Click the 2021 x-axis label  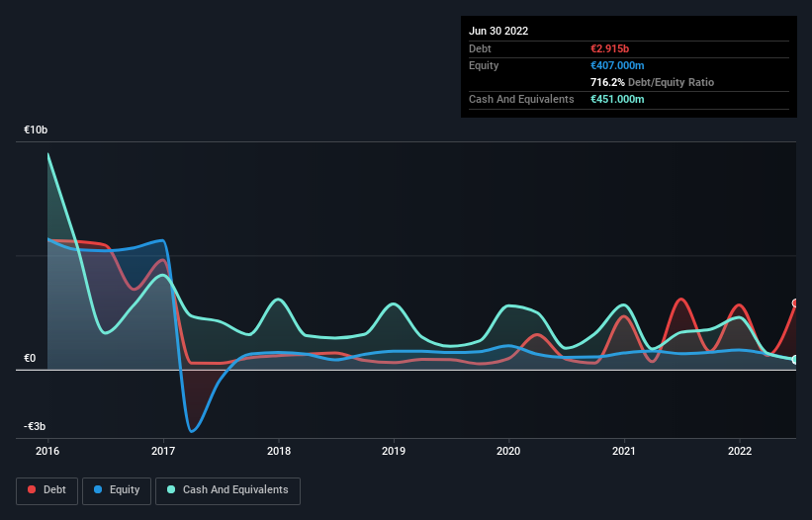coord(624,451)
